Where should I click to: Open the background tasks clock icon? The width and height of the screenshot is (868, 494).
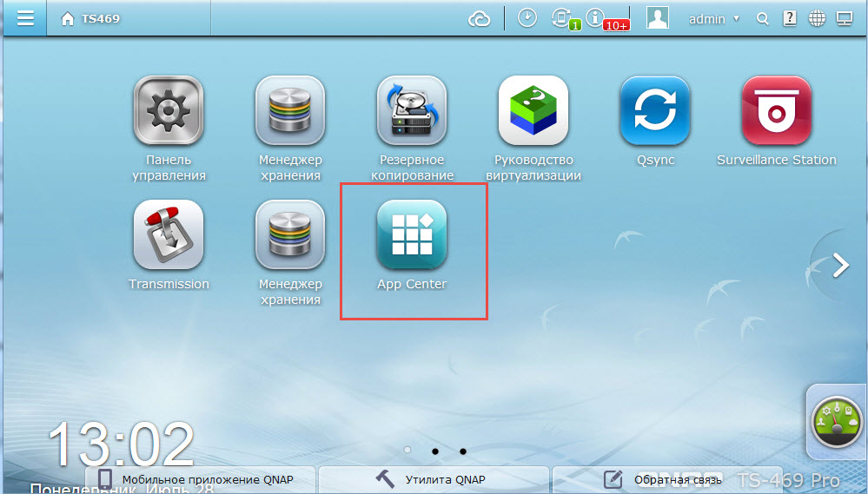click(527, 18)
